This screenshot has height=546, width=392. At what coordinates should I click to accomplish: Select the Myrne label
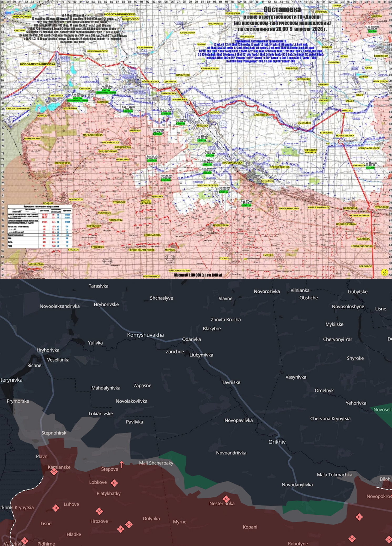tap(180, 522)
